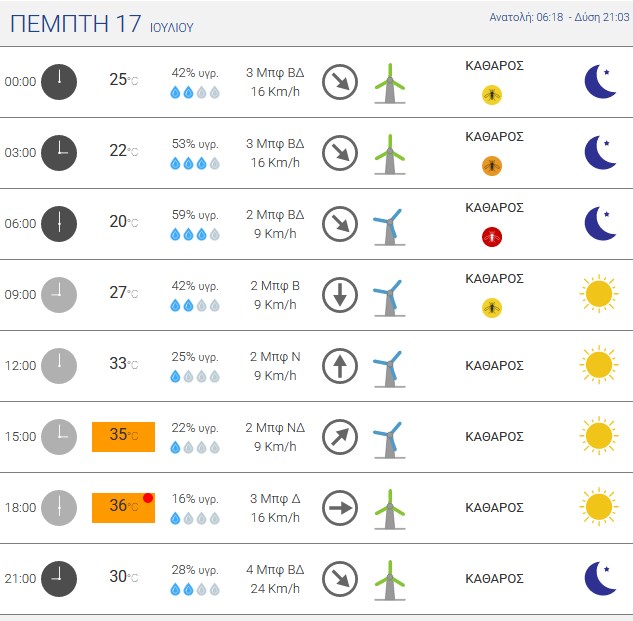Click the downward wind arrow at 09:00
This screenshot has width=633, height=621.
[x=340, y=295]
